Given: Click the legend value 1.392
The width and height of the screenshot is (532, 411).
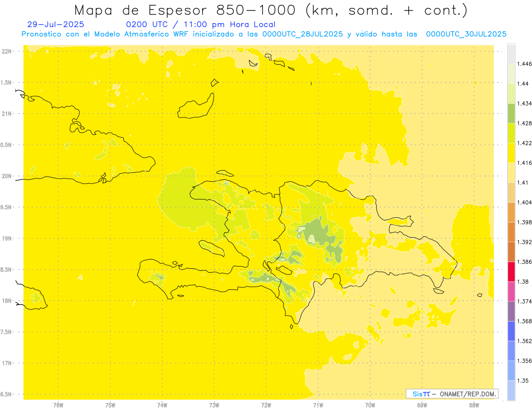Looking at the screenshot, I should 524,242.
